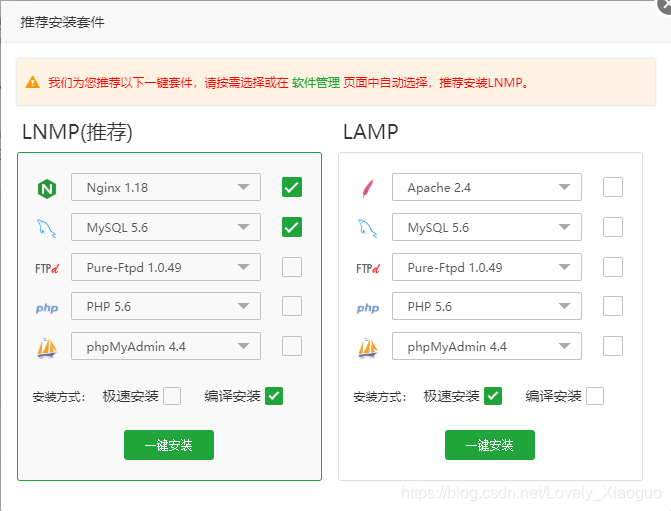Screen dimensions: 671x511
Task: Uncheck 极速安装 option in LAMP
Action: 493,396
